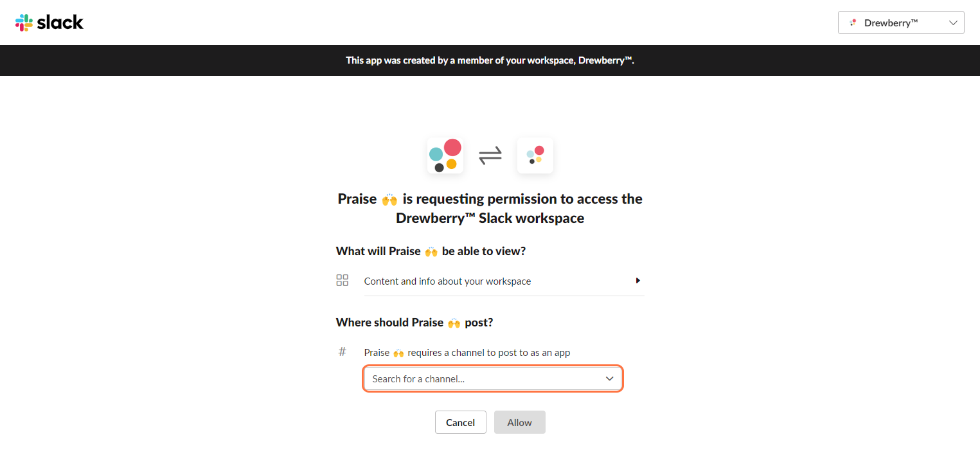
Task: Open the Drewberry™ workspace switcher
Action: coord(901,22)
